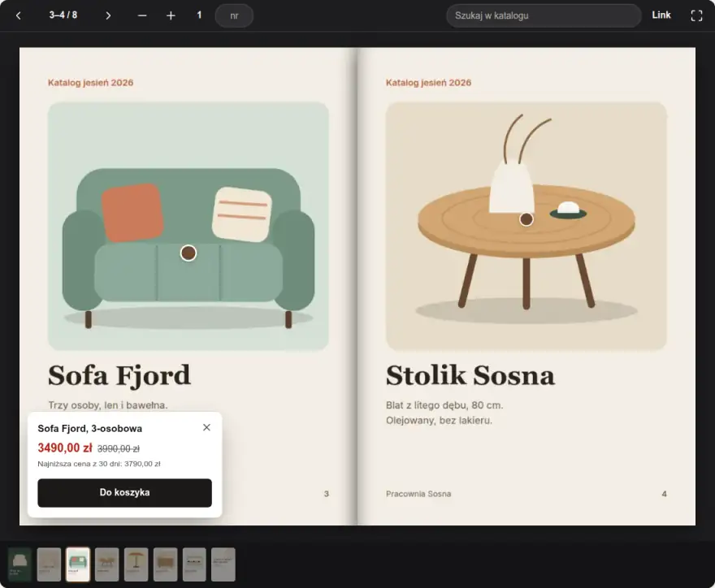
Task: Add the sofa with "Do koszyka"
Action: tap(124, 492)
